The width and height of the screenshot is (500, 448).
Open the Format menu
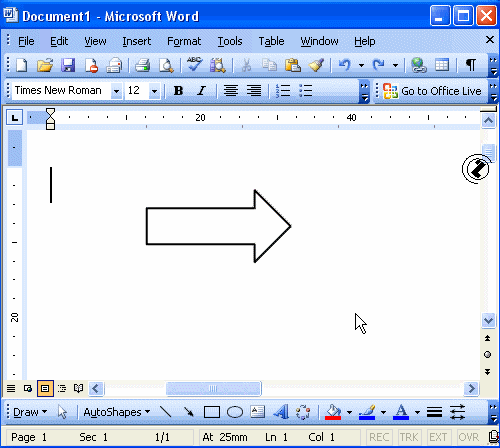tap(184, 41)
